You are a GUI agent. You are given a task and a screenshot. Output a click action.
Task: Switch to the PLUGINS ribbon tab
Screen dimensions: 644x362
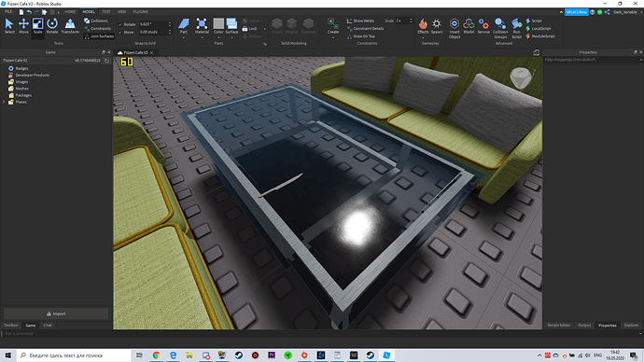click(x=140, y=12)
